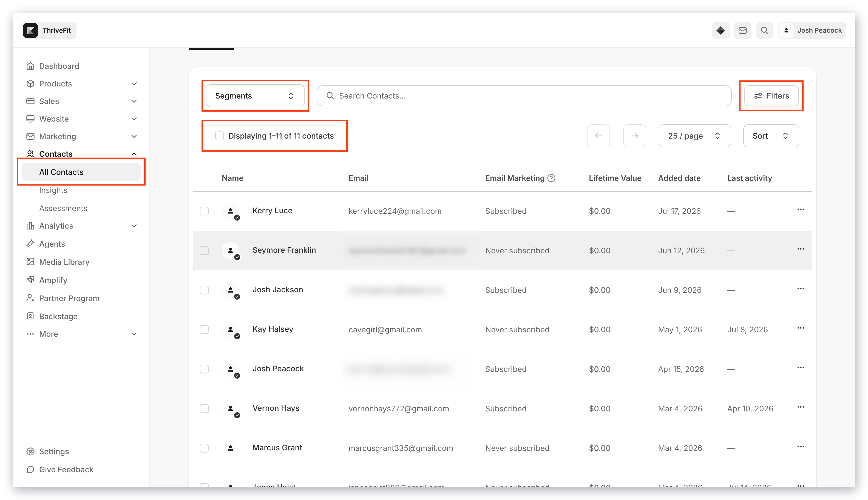Open the Sort dropdown
The image size is (868, 500).
click(x=771, y=136)
